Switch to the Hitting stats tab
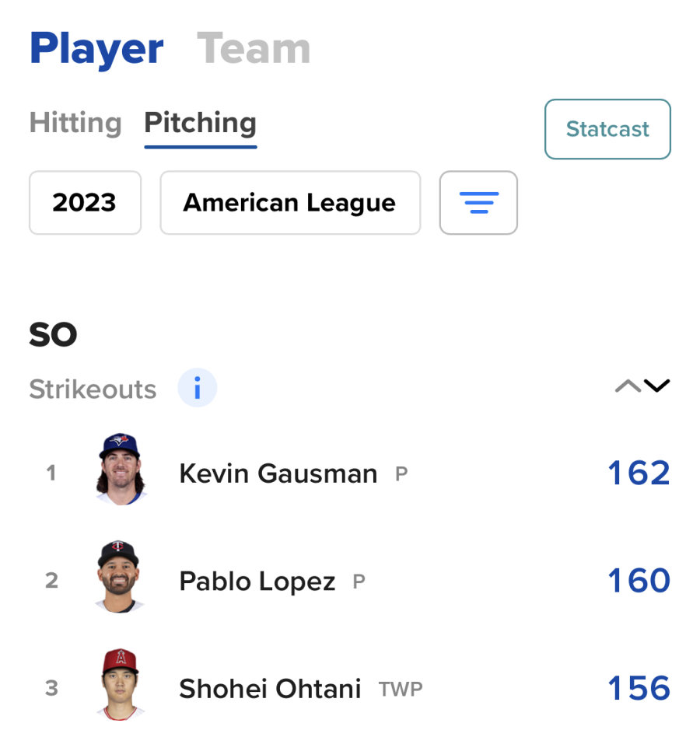The height and width of the screenshot is (744, 700). coord(75,123)
